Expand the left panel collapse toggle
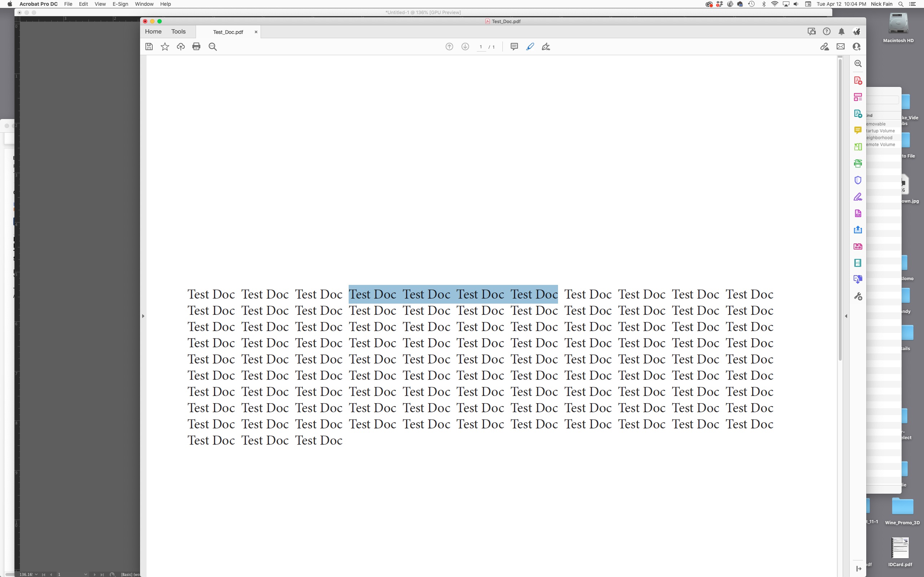Screen dimensions: 924x577 [x=142, y=316]
